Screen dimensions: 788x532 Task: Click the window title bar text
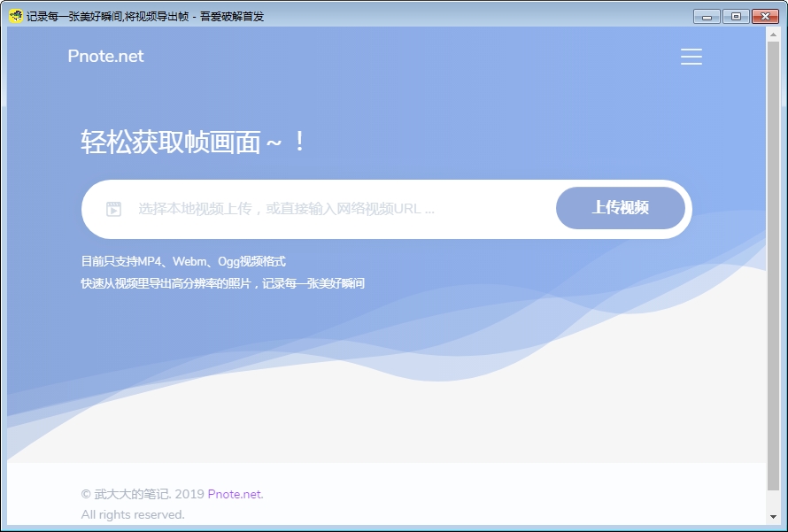(x=145, y=16)
